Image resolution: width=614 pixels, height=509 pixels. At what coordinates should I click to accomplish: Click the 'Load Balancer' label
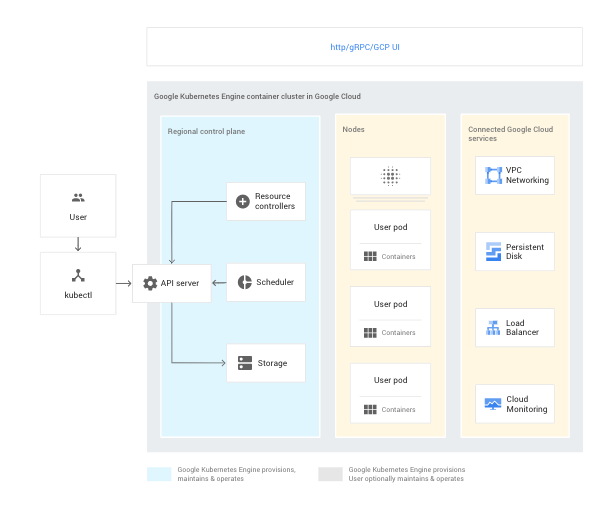point(522,328)
